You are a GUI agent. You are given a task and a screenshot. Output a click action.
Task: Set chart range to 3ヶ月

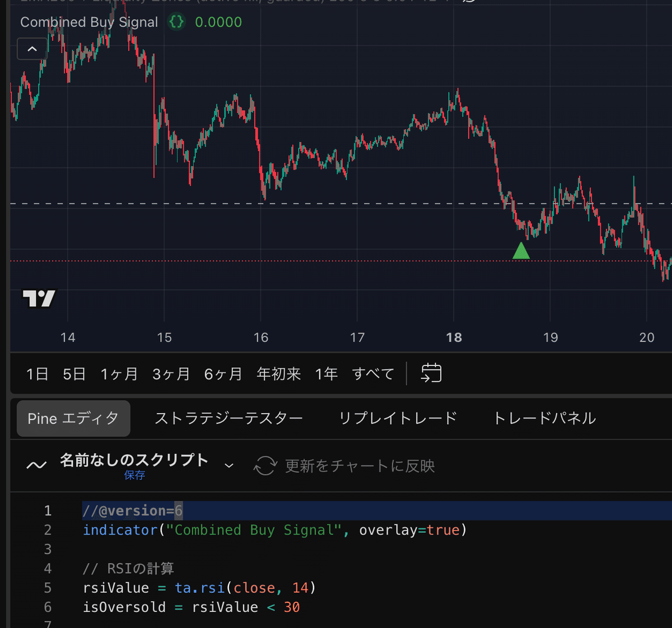[x=171, y=374]
